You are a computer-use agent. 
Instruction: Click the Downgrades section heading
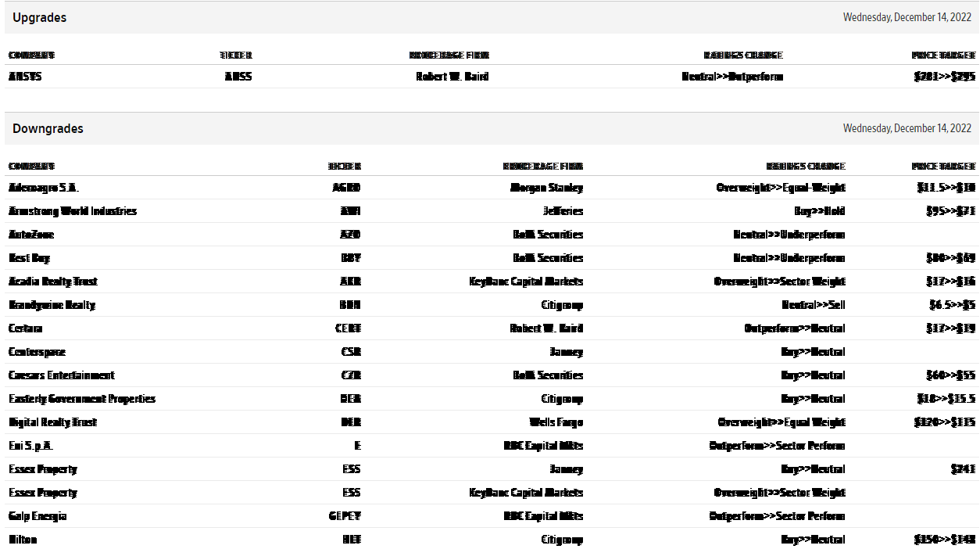pos(48,128)
